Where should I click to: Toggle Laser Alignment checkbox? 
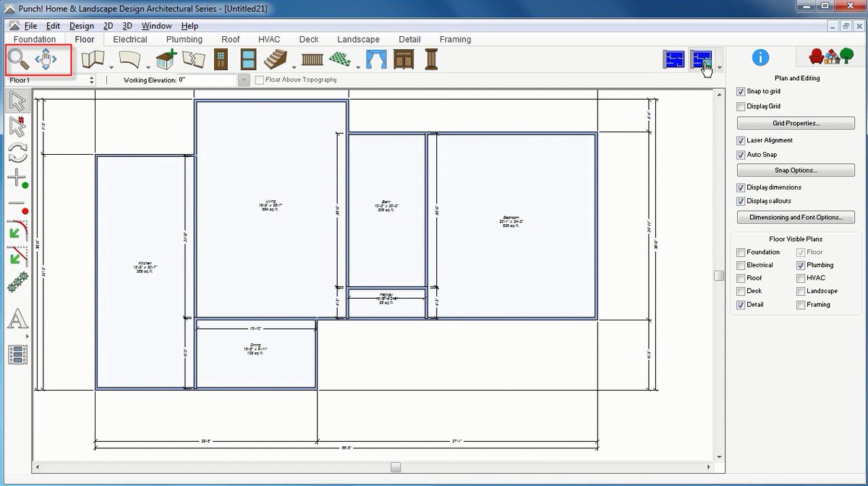point(740,140)
